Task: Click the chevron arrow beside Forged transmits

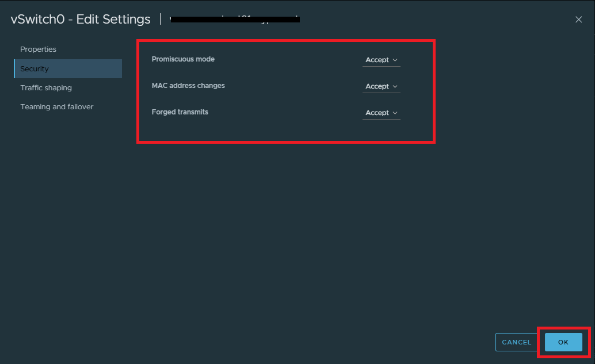Action: [x=395, y=113]
